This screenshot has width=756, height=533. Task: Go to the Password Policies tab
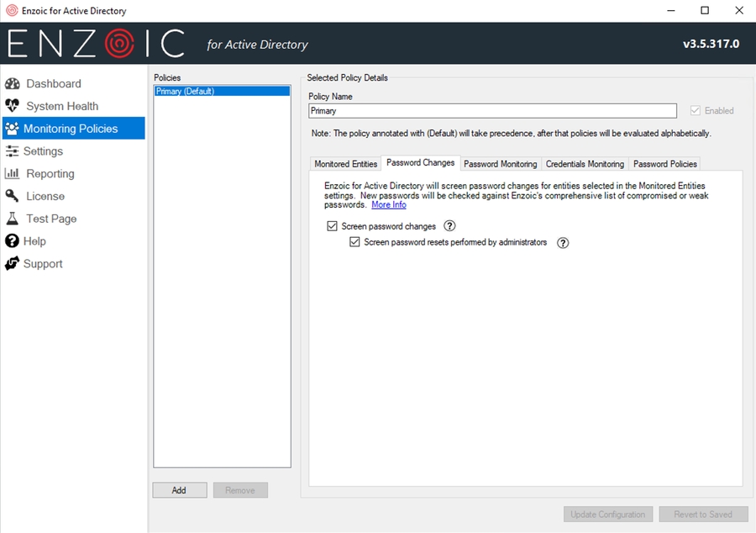[x=665, y=164]
